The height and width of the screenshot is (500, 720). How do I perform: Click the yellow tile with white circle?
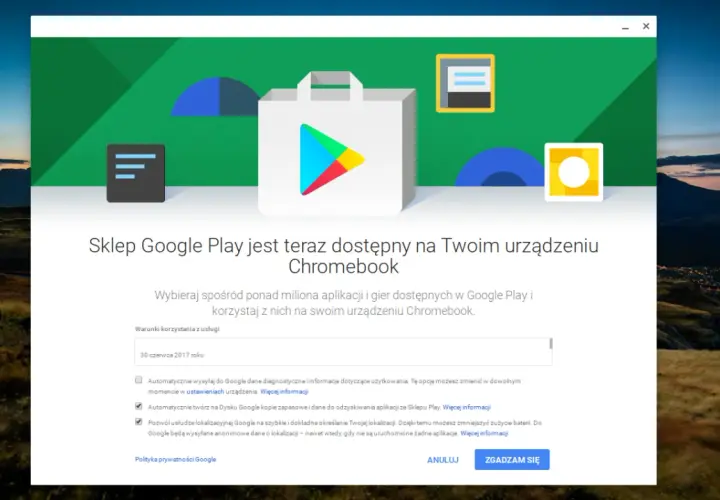click(x=574, y=172)
